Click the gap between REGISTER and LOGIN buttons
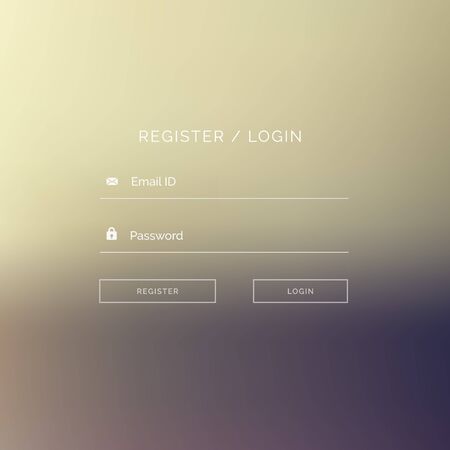The image size is (450, 450). [x=234, y=291]
